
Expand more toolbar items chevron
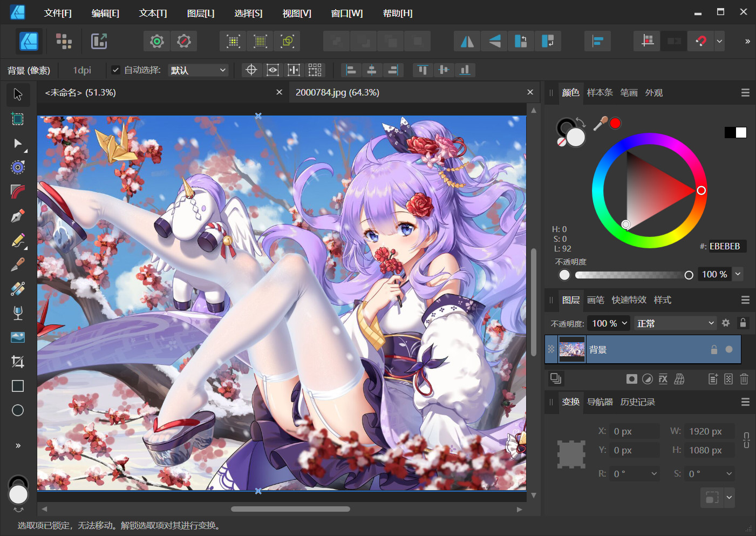pos(747,41)
